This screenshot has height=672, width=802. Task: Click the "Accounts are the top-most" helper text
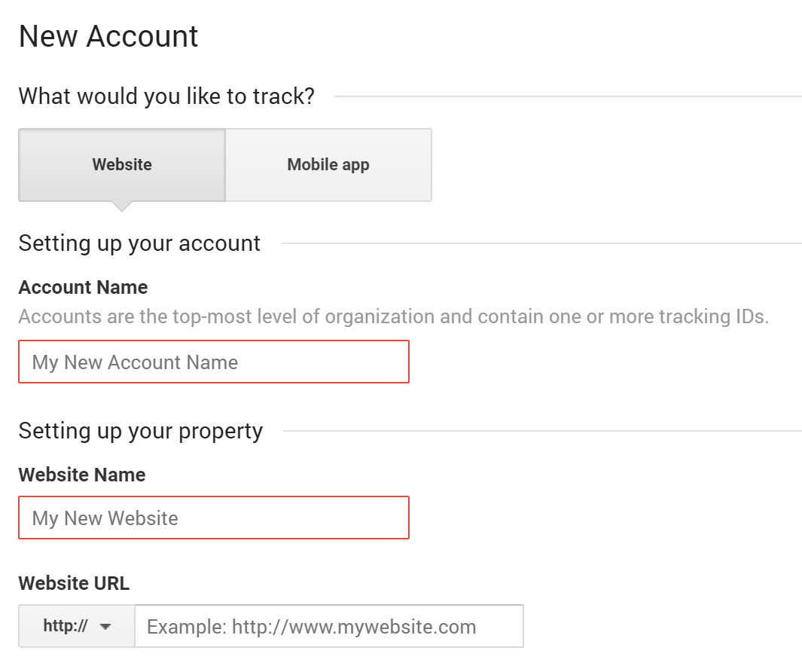click(394, 316)
